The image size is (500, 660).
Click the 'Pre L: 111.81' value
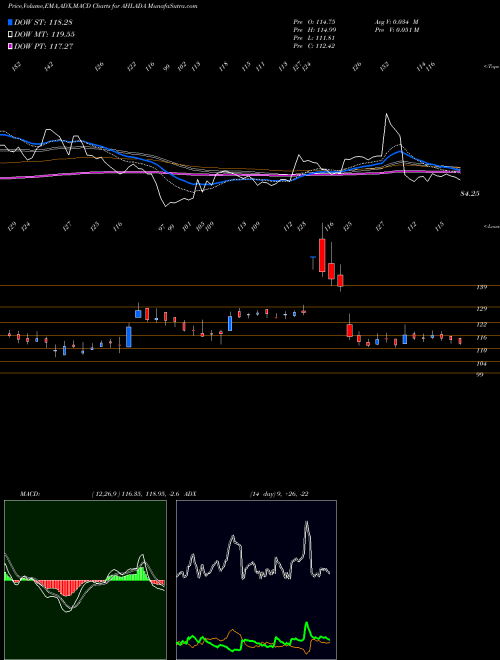tap(314, 38)
